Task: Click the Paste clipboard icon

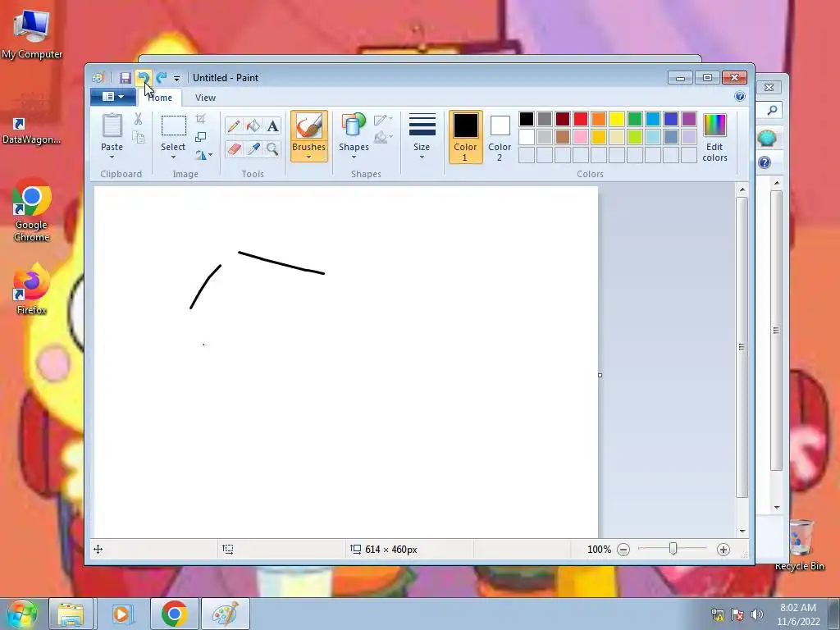Action: [112, 126]
